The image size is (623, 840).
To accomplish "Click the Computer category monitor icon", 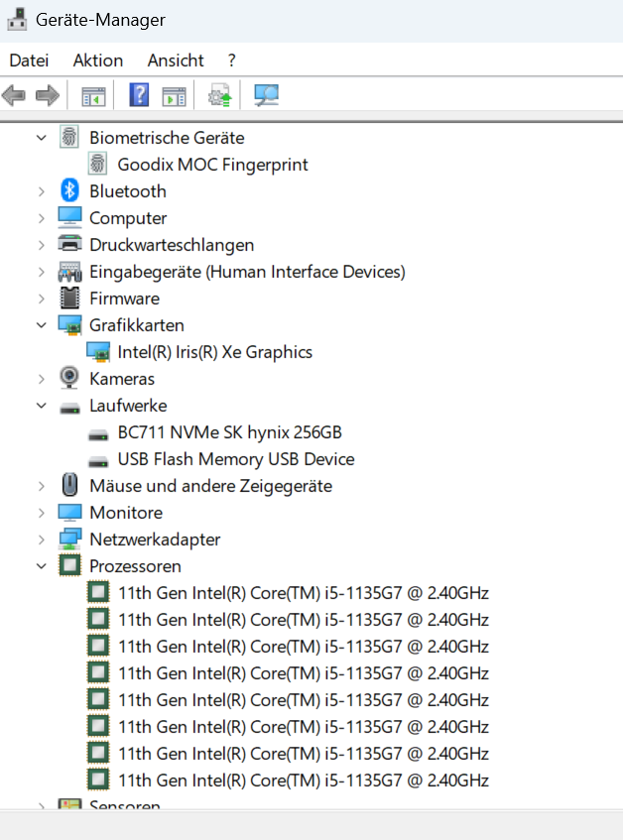I will (x=69, y=217).
